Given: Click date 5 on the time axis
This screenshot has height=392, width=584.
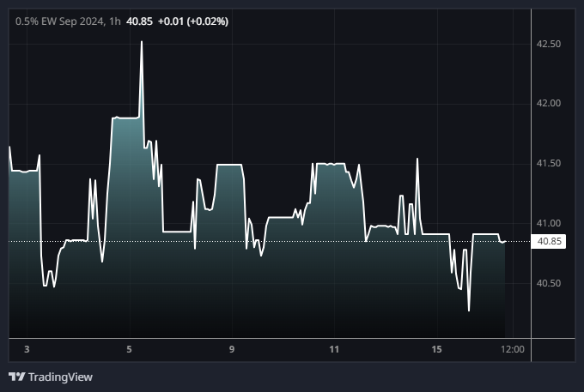Looking at the screenshot, I should point(129,349).
